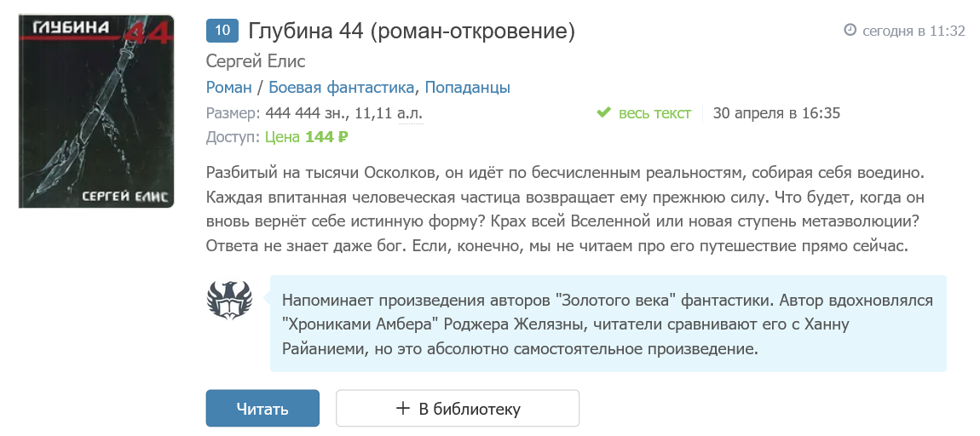Click the plus icon to add to library
The height and width of the screenshot is (436, 980).
[x=403, y=409]
